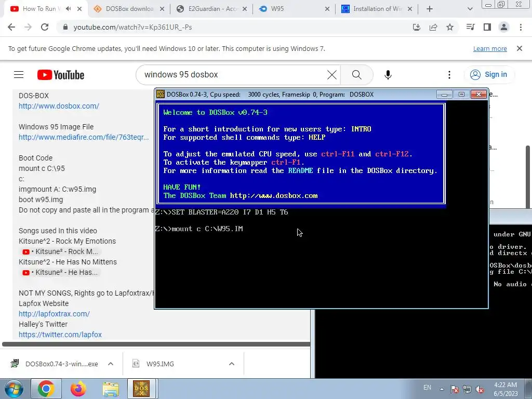Mute the tab audio speaker icon

(x=69, y=9)
